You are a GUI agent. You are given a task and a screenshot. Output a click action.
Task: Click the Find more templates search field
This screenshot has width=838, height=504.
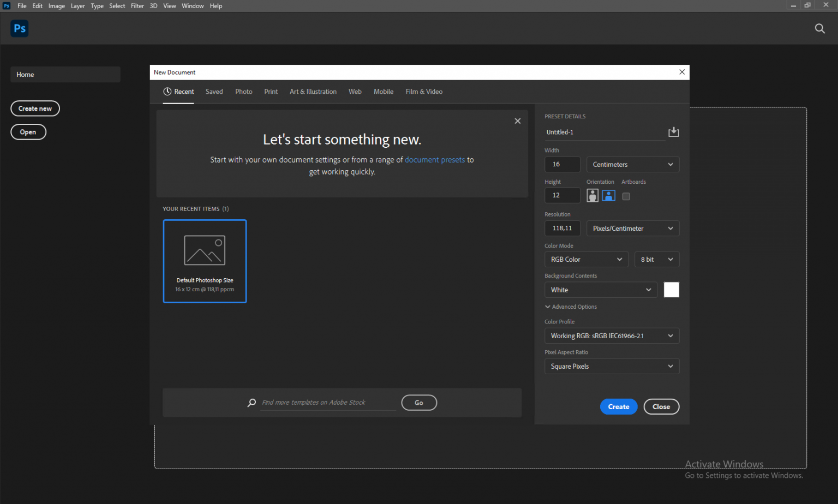328,403
